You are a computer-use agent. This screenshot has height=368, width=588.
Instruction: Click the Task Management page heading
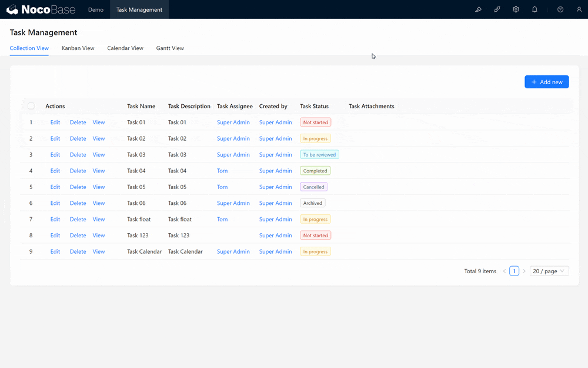click(x=44, y=32)
